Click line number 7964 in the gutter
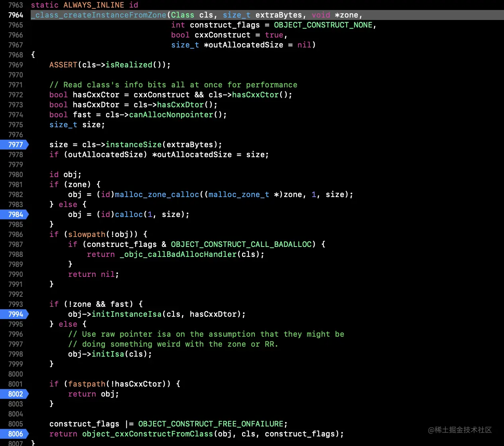The height and width of the screenshot is (446, 504). (16, 15)
